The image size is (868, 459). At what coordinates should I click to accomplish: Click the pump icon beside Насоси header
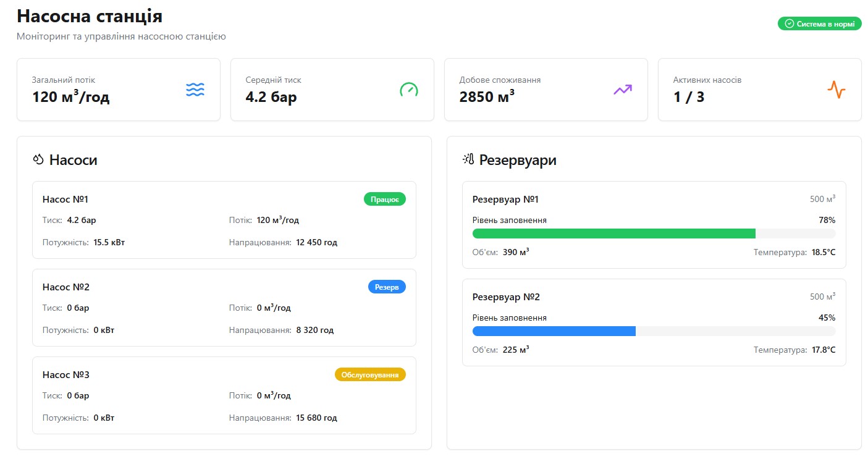(37, 159)
